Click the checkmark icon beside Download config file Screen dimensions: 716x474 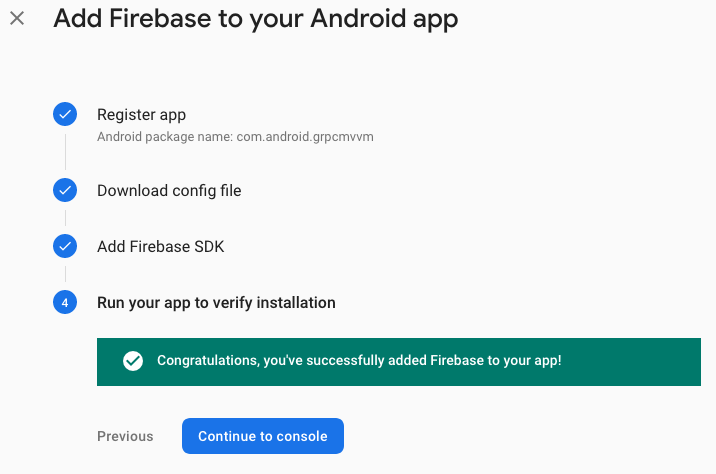pyautogui.click(x=65, y=190)
